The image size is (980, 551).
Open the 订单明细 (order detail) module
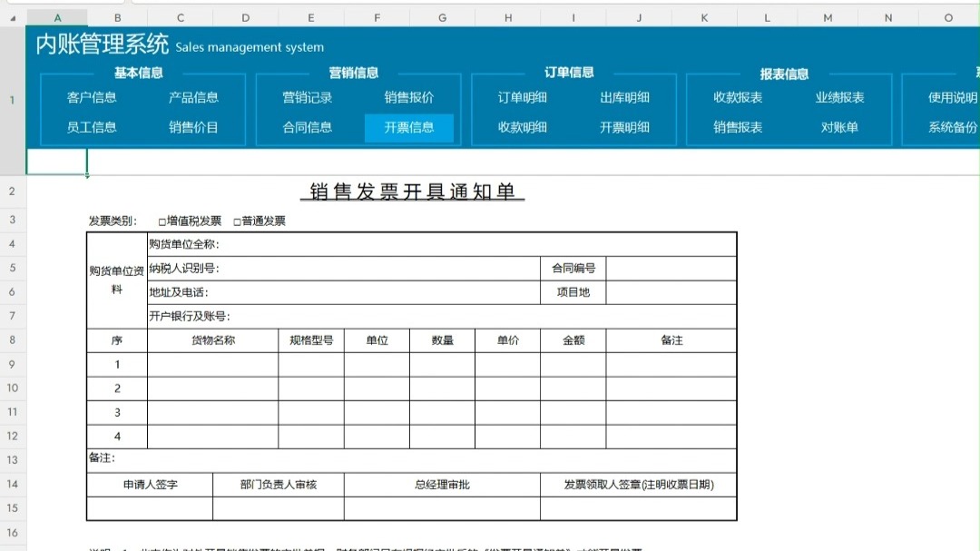[x=523, y=97]
